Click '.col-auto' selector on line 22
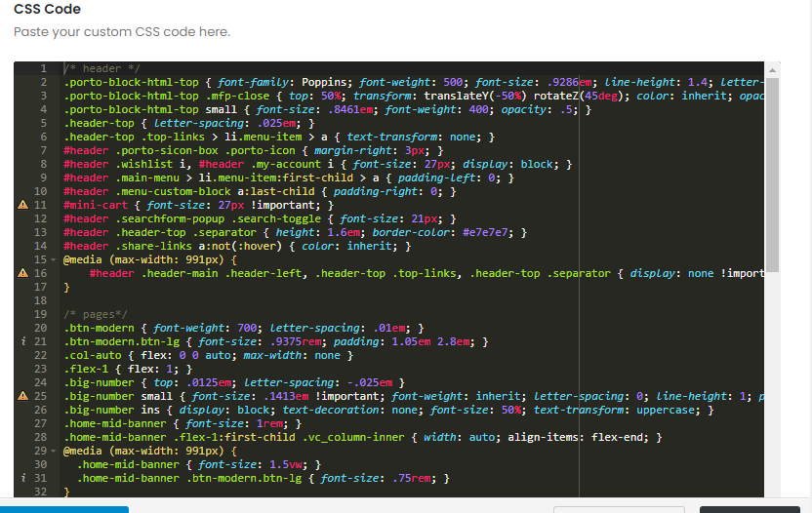The image size is (812, 513). [x=93, y=355]
